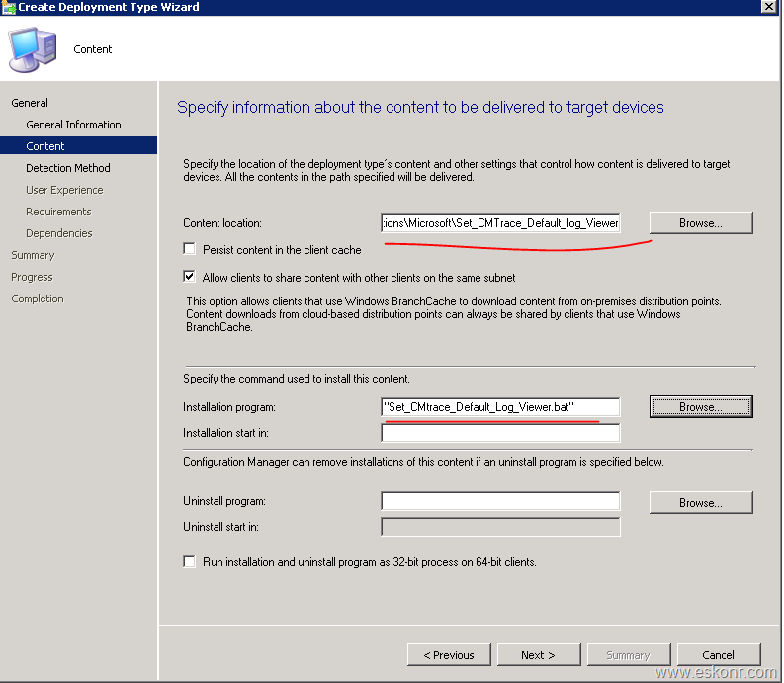
Task: Browse for the uninstall program
Action: pyautogui.click(x=700, y=503)
